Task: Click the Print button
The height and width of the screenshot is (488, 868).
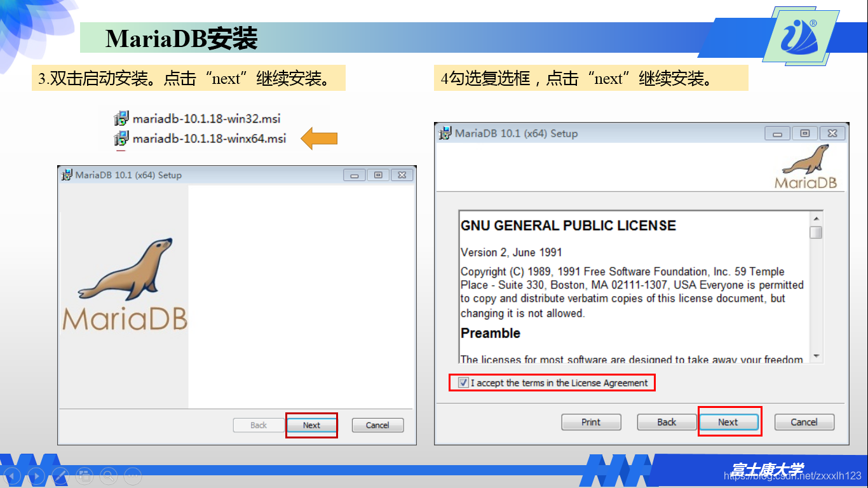Action: pyautogui.click(x=591, y=422)
